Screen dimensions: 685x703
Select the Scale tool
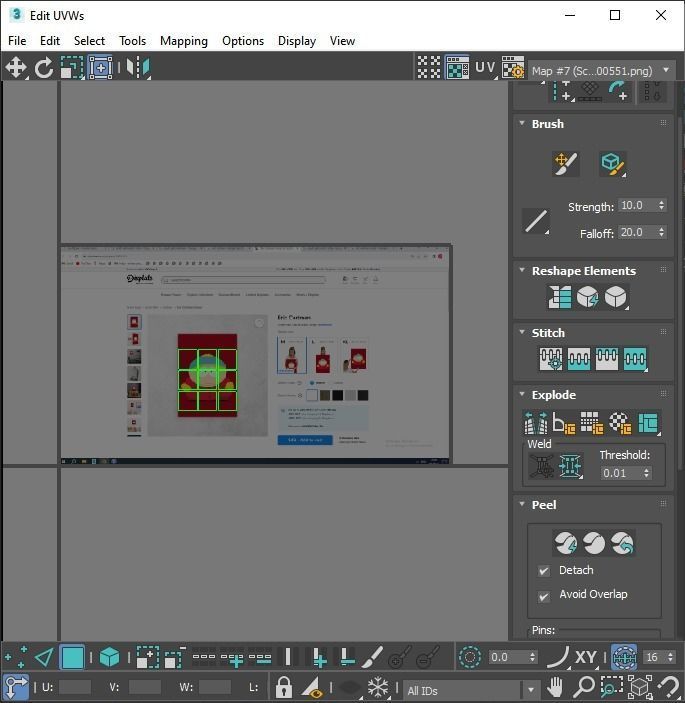tap(72, 68)
